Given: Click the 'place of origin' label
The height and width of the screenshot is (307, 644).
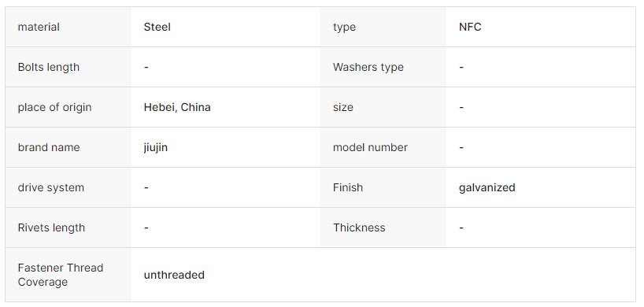Looking at the screenshot, I should point(54,108).
